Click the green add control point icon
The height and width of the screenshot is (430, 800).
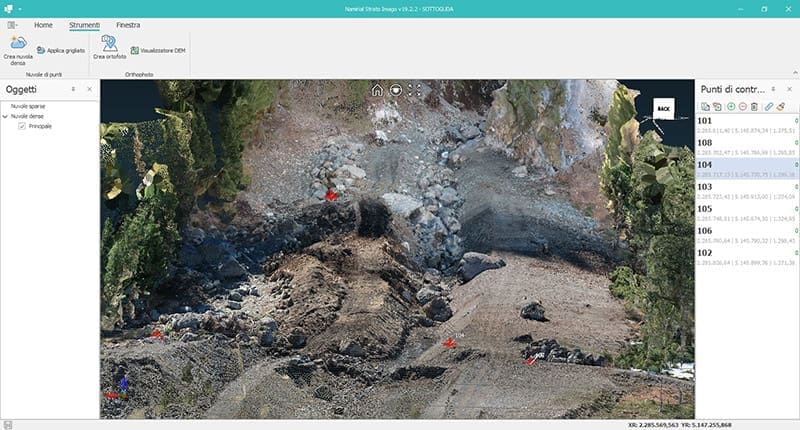point(731,106)
